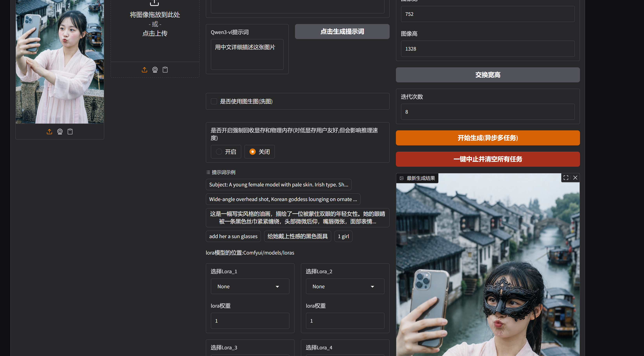The image size is (644, 356).
Task: Open the 选择Lora_2 dropdown
Action: [345, 287]
